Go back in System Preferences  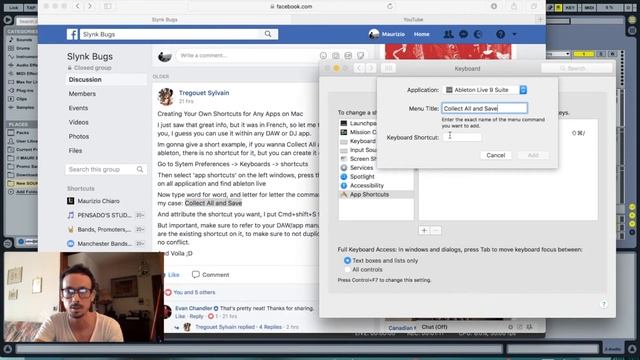(359, 68)
